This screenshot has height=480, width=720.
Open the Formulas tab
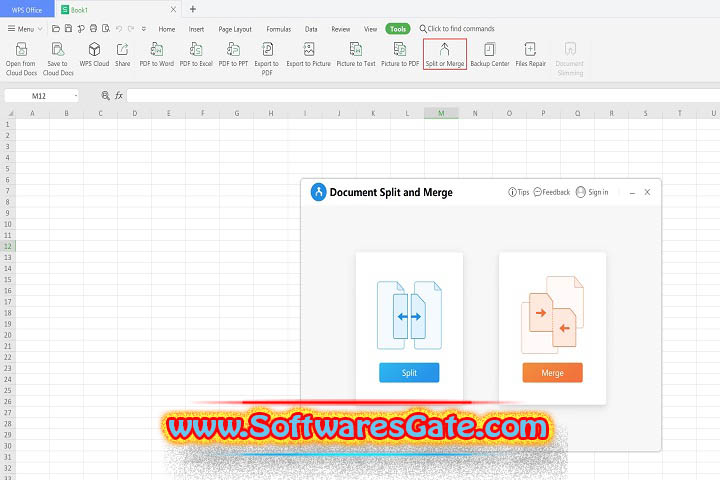click(x=279, y=29)
